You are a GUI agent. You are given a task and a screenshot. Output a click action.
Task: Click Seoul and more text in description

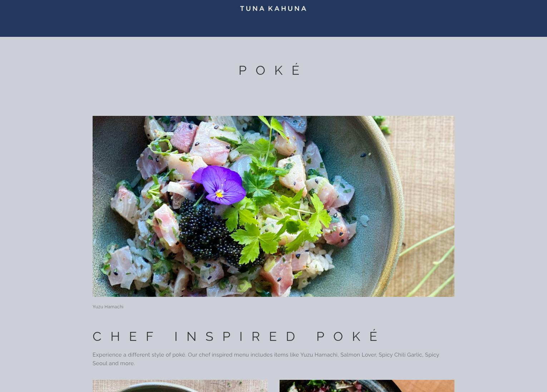114,363
